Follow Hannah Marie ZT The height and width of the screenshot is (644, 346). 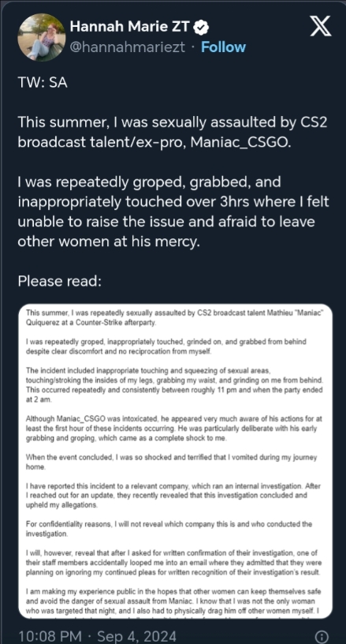[x=223, y=47]
